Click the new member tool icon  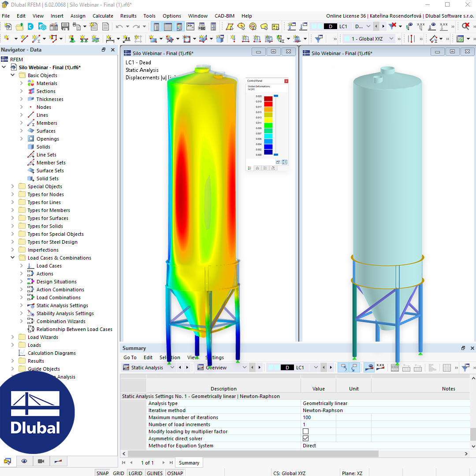tap(36, 38)
